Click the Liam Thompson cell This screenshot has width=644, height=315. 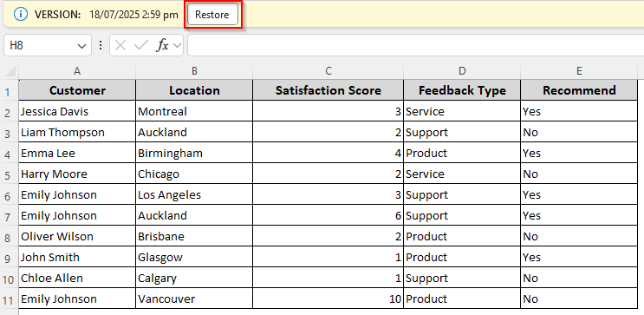tap(77, 132)
